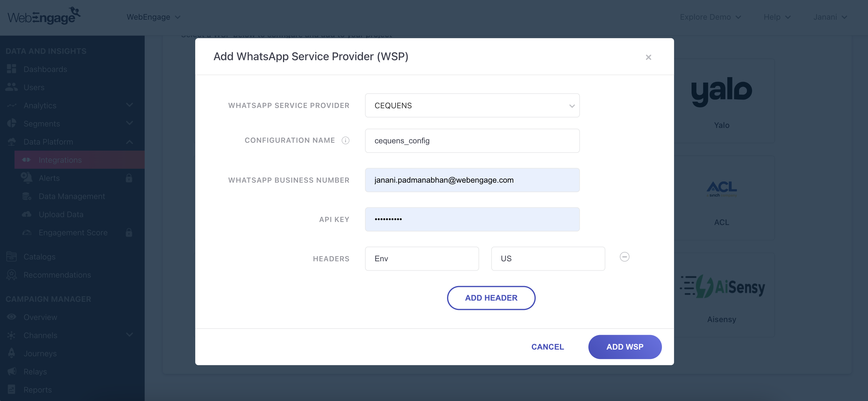Screen dimensions: 868x401
Task: Open Reports in sidebar
Action: (x=38, y=390)
